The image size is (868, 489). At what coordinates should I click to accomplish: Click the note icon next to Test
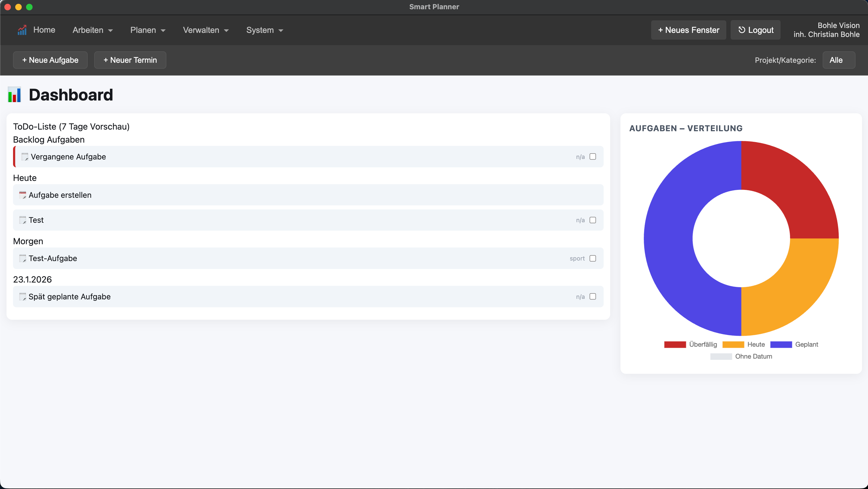point(23,220)
